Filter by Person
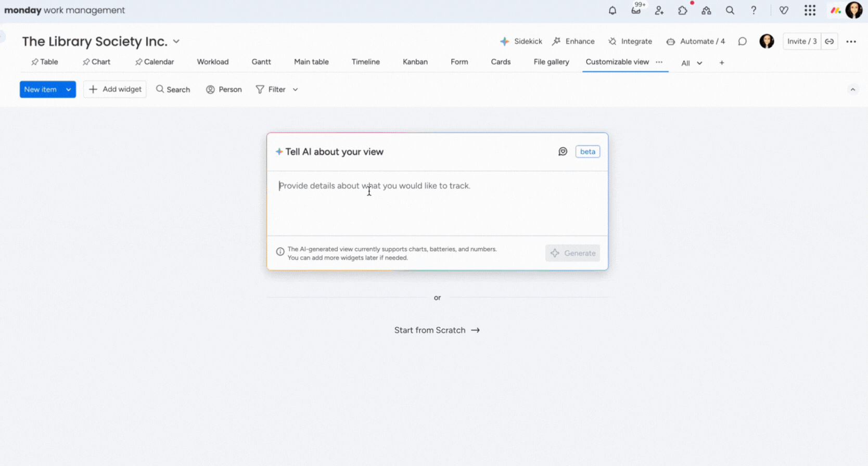868x466 pixels. click(x=224, y=89)
